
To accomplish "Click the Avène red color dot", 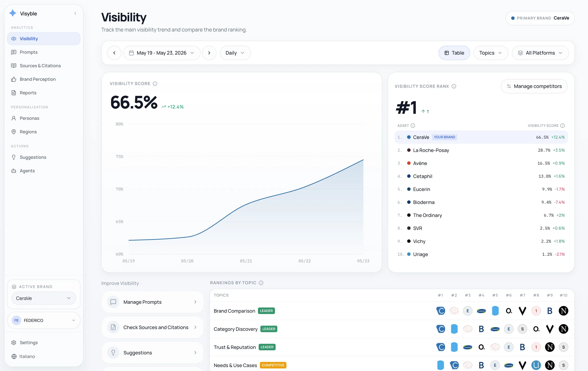I will coord(409,163).
